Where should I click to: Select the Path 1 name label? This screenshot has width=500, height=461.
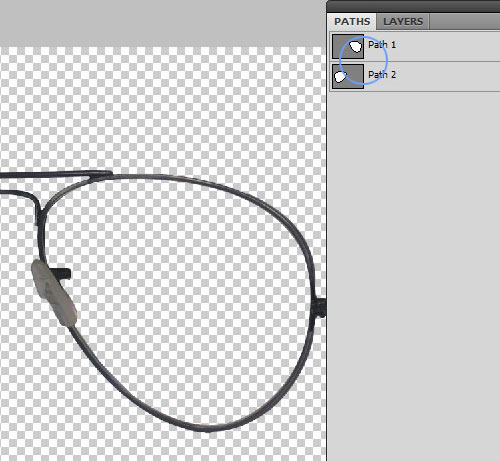[x=382, y=45]
